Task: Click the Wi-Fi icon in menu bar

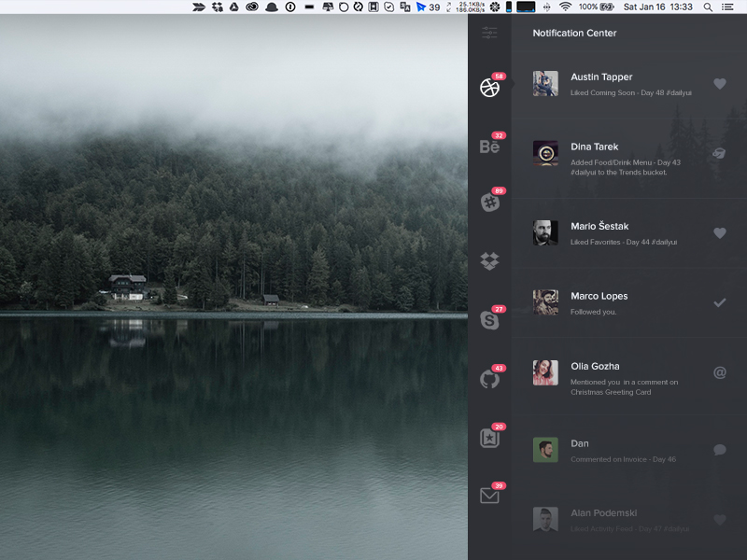Action: tap(566, 7)
